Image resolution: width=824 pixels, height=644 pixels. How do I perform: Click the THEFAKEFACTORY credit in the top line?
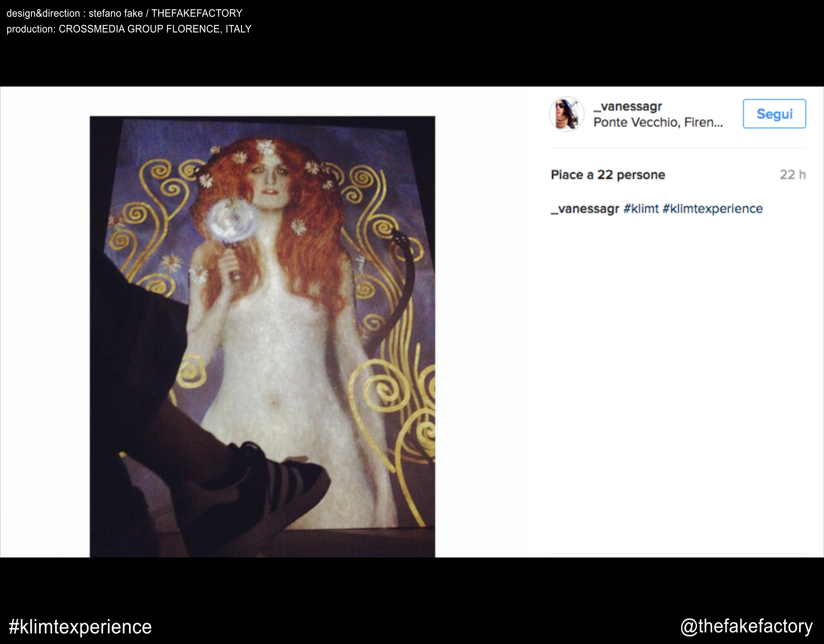click(197, 13)
